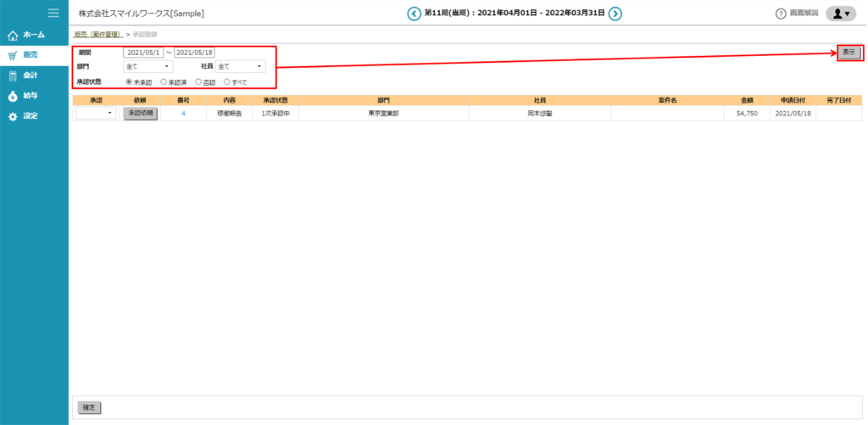Screen dimensions: 868x425
Task: Open the user account menu
Action: pyautogui.click(x=841, y=14)
